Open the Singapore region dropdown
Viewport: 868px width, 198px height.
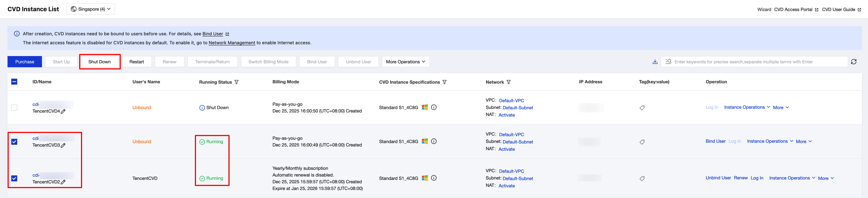point(91,9)
